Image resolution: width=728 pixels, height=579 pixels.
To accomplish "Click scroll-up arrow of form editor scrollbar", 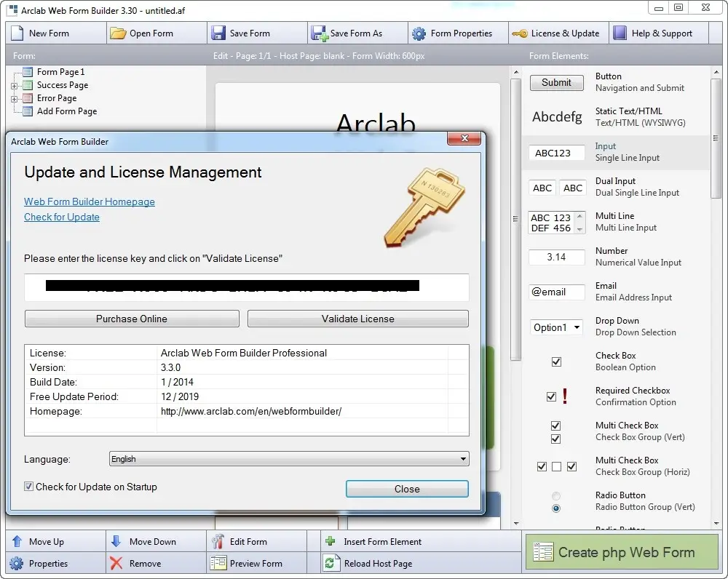I will (x=516, y=73).
